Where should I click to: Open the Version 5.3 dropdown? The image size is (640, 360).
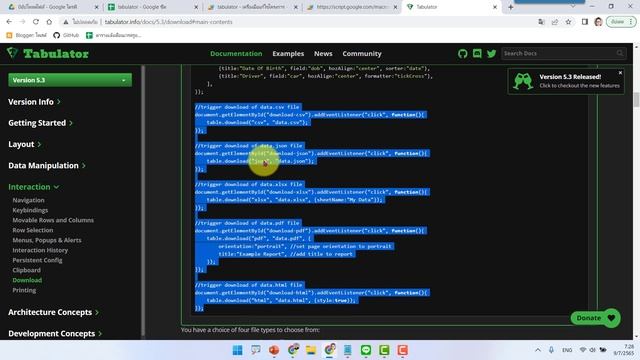point(70,80)
